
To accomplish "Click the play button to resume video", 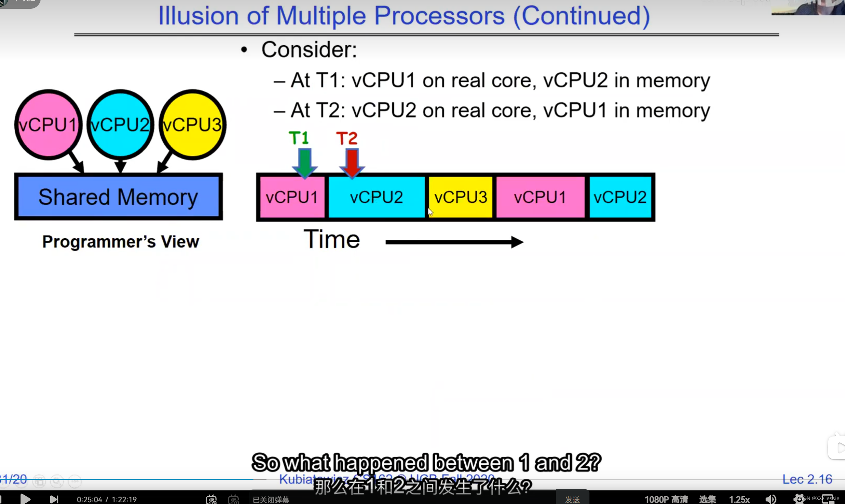I will 25,499.
